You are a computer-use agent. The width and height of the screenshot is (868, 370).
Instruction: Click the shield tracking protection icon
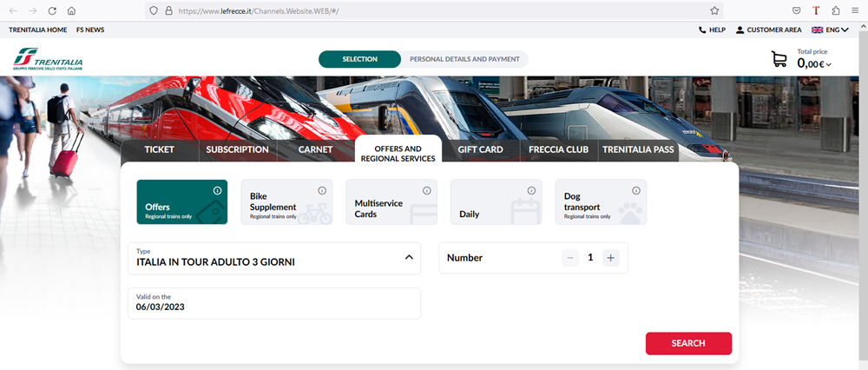point(154,10)
